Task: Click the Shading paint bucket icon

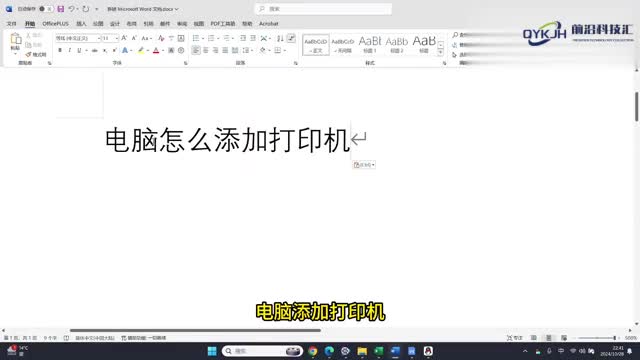Action: click(x=263, y=50)
